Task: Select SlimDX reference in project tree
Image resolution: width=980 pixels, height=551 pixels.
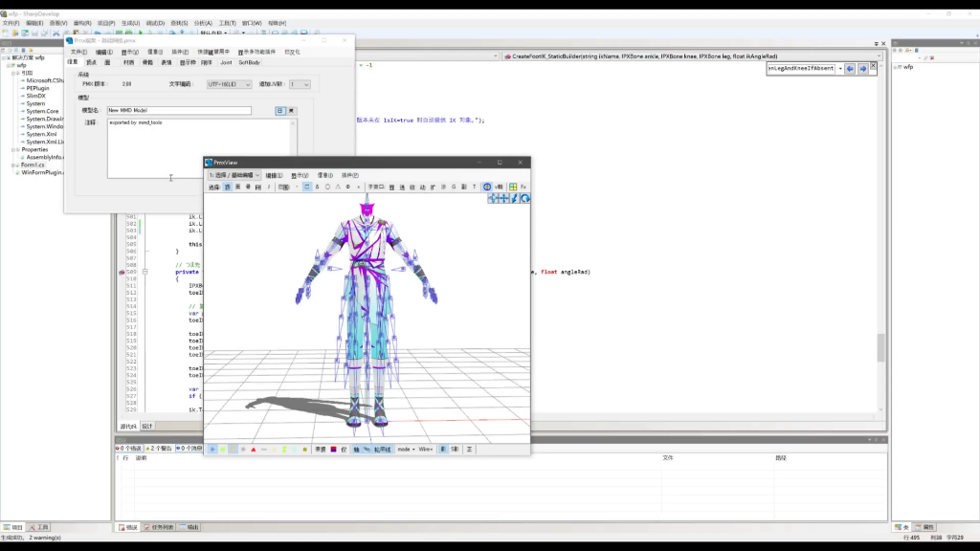Action: (x=35, y=97)
